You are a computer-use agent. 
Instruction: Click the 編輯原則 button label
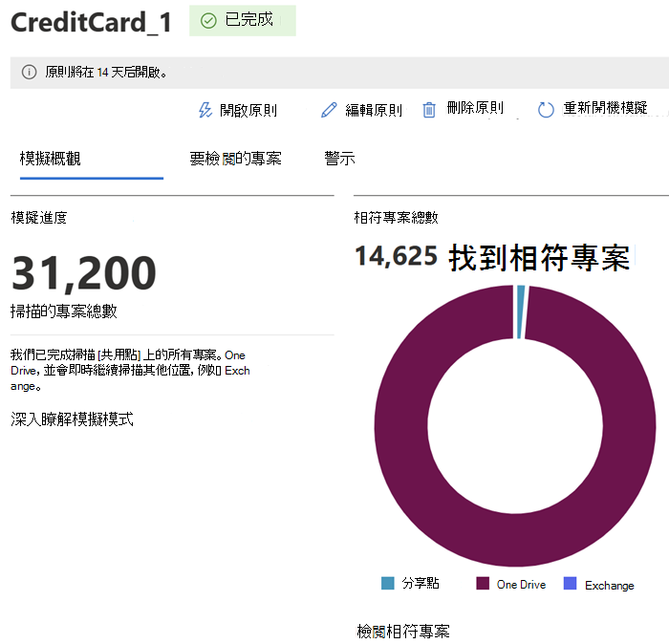click(x=374, y=111)
